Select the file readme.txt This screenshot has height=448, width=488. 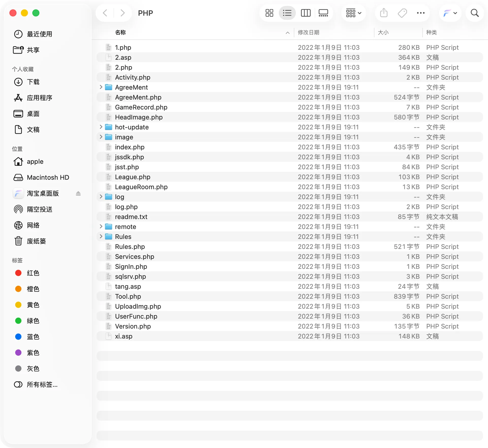point(289,217)
